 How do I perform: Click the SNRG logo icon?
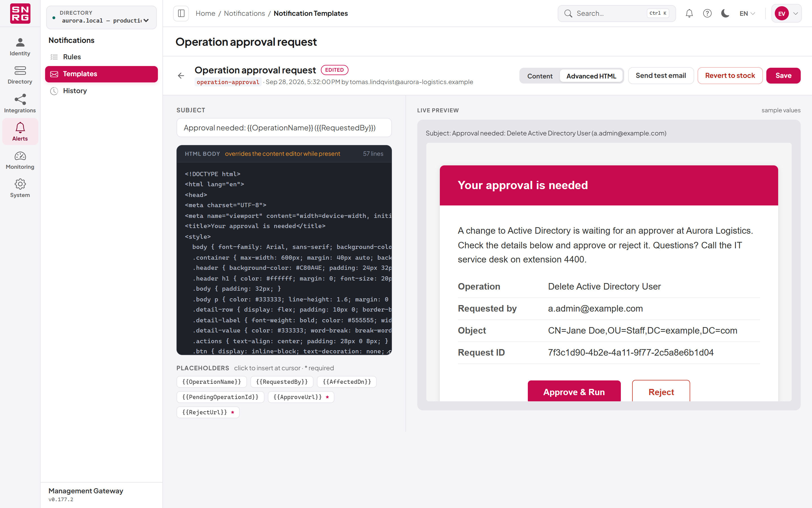click(20, 14)
